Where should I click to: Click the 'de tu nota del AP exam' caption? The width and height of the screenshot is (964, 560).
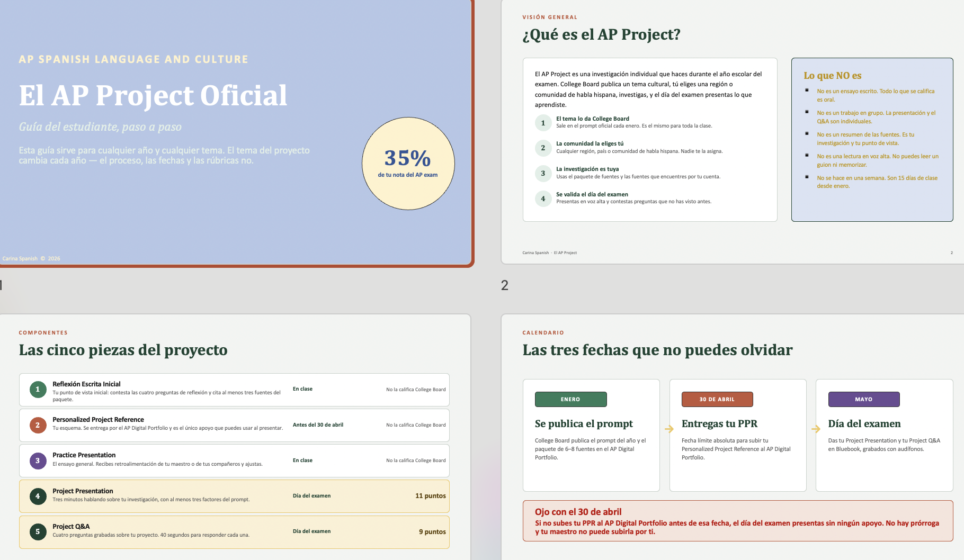(x=408, y=175)
